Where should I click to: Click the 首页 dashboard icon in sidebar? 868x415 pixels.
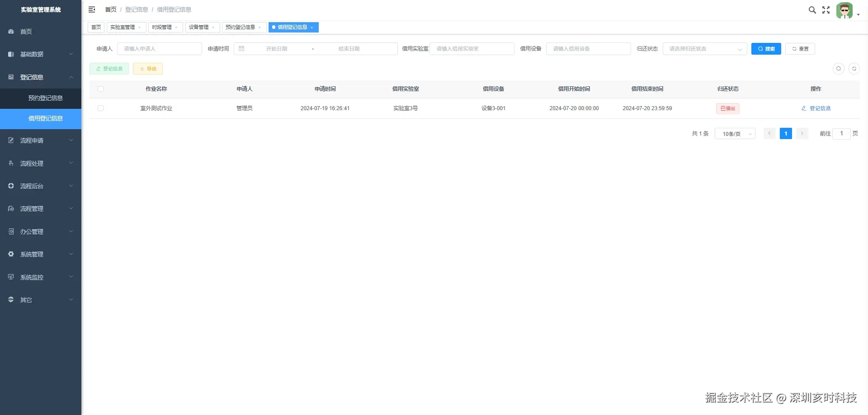(11, 32)
